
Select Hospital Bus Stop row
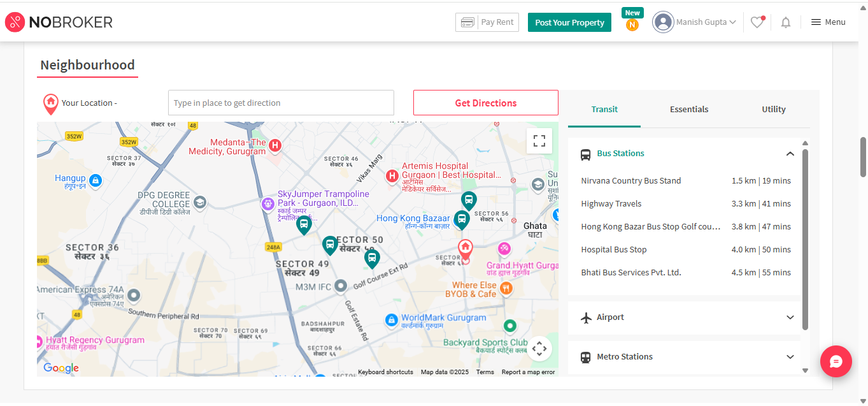coord(686,250)
